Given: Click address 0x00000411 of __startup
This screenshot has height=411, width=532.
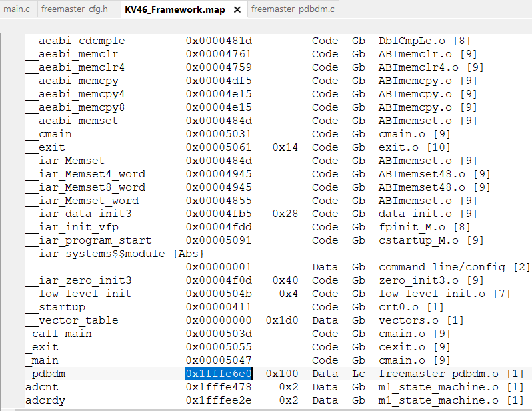Looking at the screenshot, I should pyautogui.click(x=219, y=307).
